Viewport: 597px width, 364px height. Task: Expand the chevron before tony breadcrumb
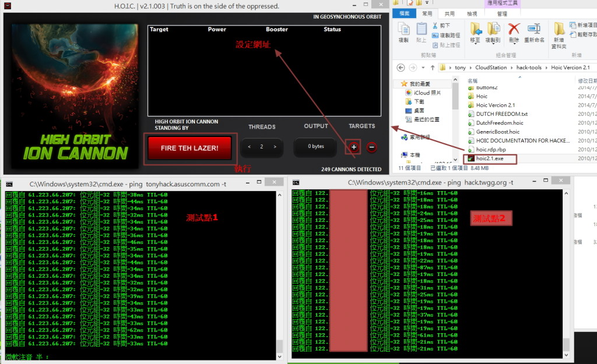tap(450, 68)
